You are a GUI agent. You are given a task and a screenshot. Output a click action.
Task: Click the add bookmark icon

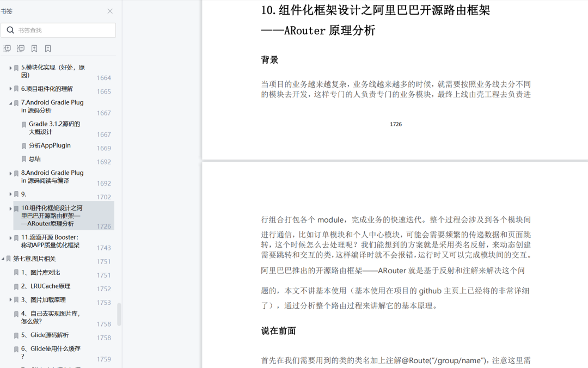click(x=34, y=48)
